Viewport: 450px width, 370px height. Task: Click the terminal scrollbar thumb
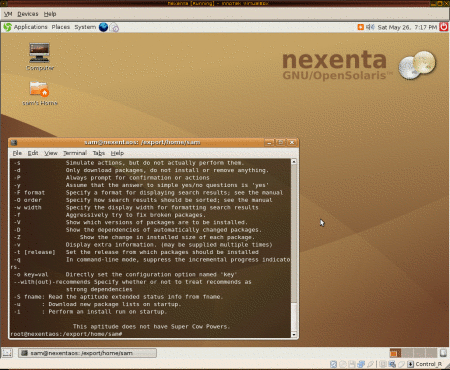coord(294,317)
